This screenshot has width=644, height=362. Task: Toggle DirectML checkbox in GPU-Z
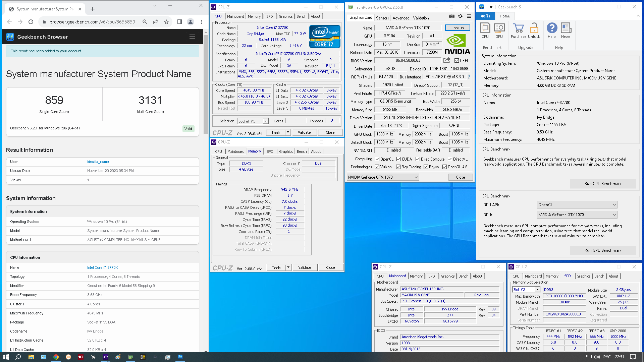[450, 159]
